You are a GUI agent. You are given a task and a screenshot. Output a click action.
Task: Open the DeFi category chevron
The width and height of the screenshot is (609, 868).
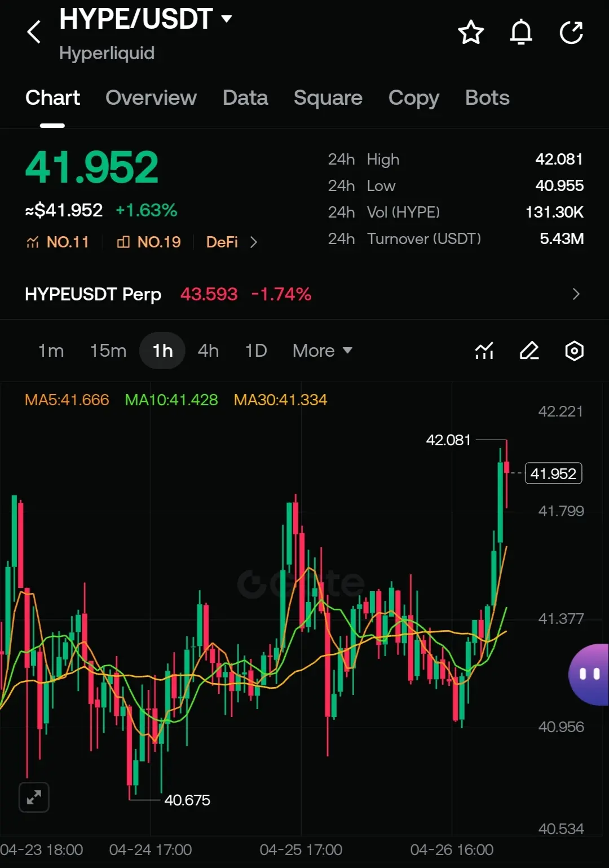coord(254,242)
